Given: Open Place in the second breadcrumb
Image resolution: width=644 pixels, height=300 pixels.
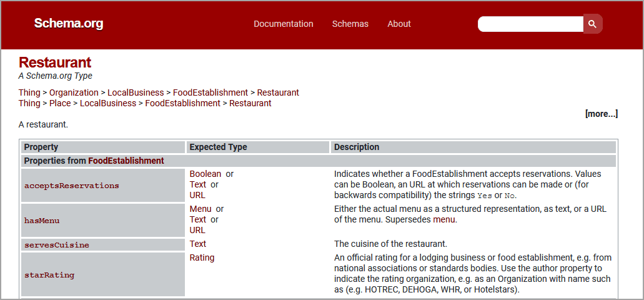Looking at the screenshot, I should pyautogui.click(x=60, y=103).
